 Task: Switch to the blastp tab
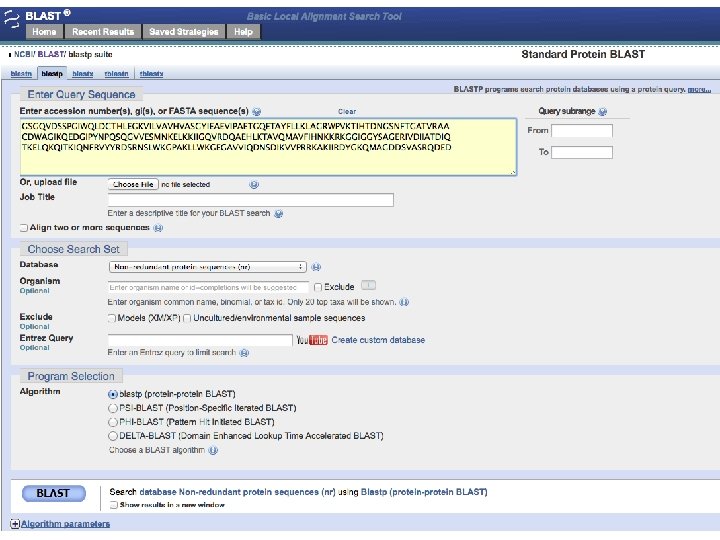point(52,74)
